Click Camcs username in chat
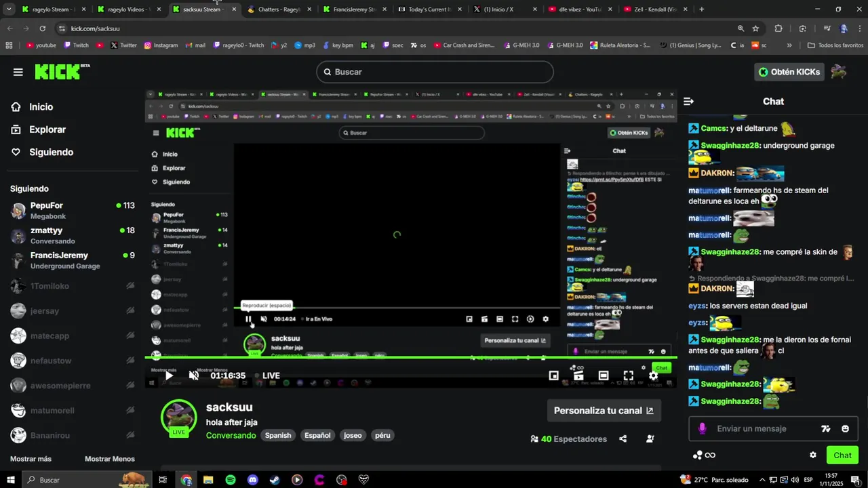Viewport: 868px width, 488px height. [x=714, y=128]
